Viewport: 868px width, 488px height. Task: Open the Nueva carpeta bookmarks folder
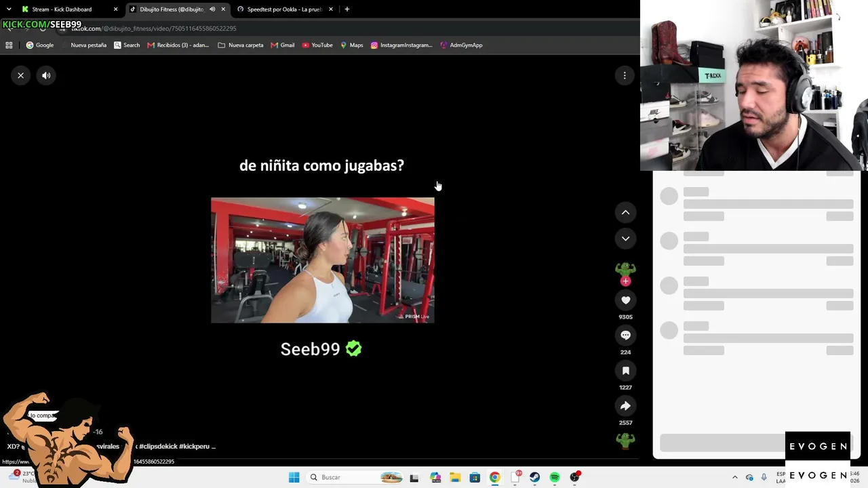pyautogui.click(x=241, y=45)
